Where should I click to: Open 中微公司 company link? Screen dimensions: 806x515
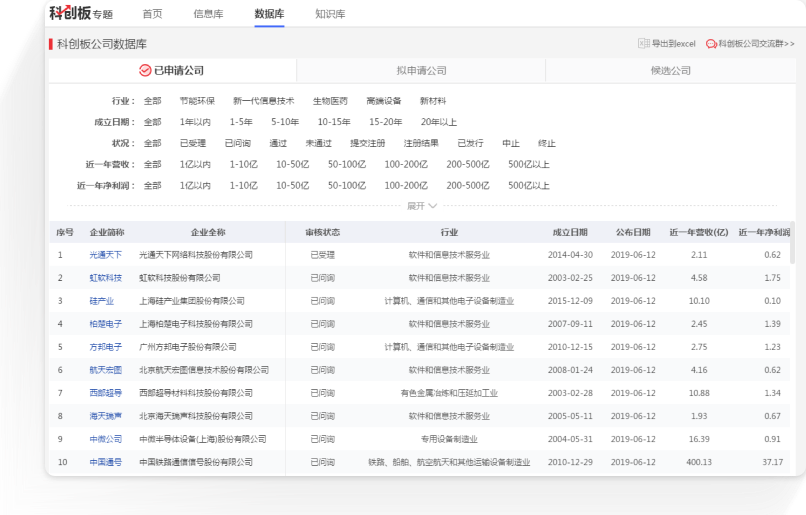click(x=106, y=439)
